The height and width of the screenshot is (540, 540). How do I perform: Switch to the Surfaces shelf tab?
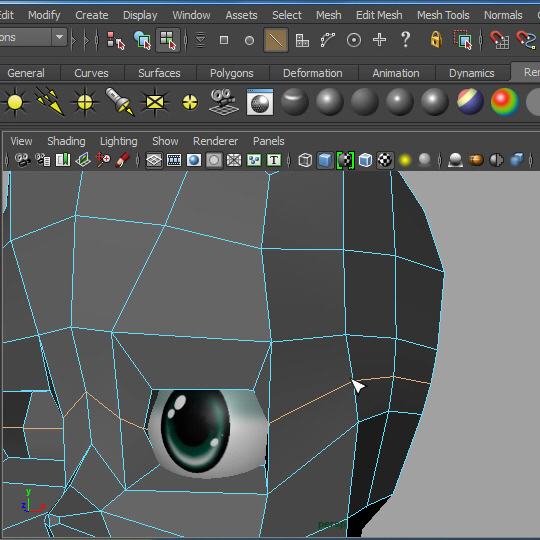[159, 73]
